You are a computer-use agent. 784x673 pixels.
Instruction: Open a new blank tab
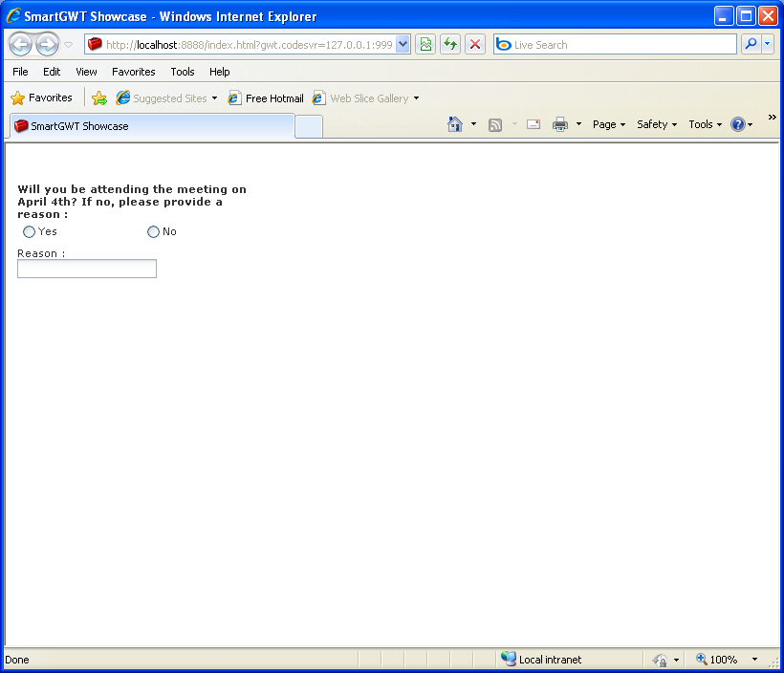309,126
